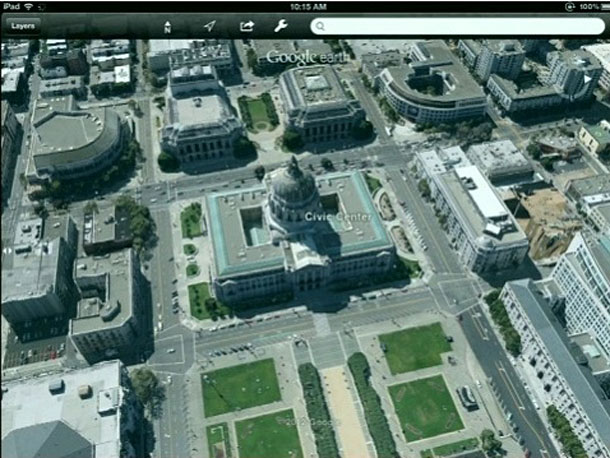This screenshot has height=458, width=610.
Task: Tap the iPad label in status bar
Action: point(12,6)
